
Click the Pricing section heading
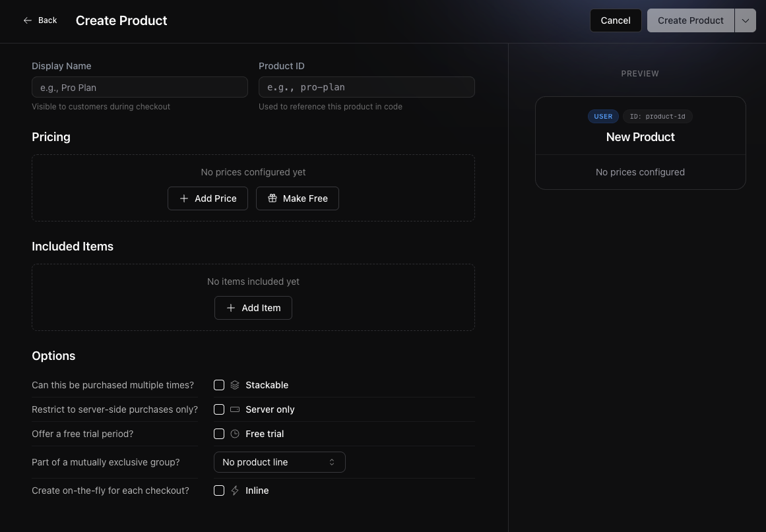[51, 137]
